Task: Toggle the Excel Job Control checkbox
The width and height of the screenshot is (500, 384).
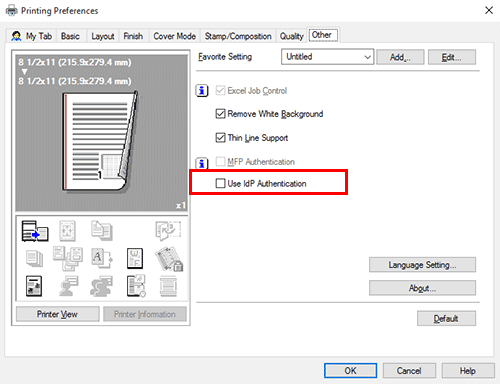Action: coord(220,91)
